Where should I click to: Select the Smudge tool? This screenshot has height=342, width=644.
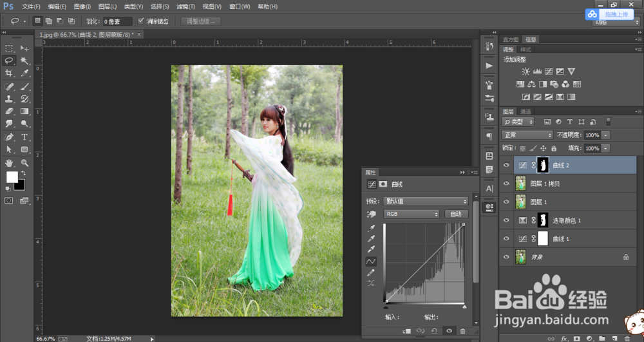coord(9,124)
